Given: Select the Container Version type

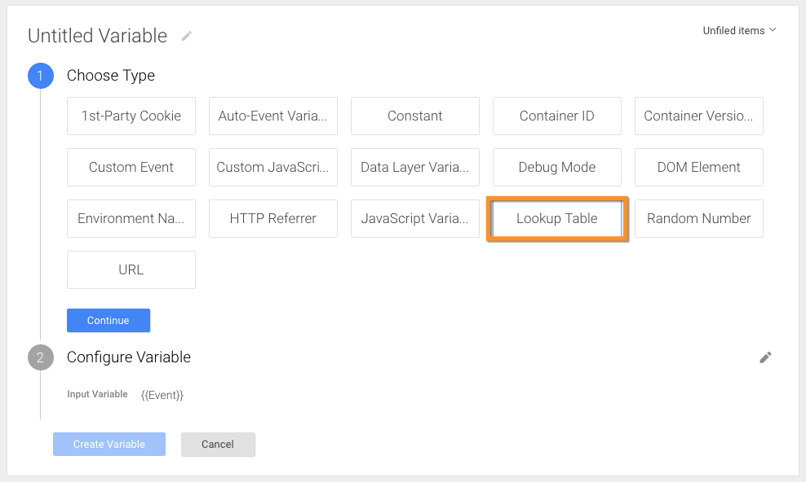Looking at the screenshot, I should coord(699,116).
